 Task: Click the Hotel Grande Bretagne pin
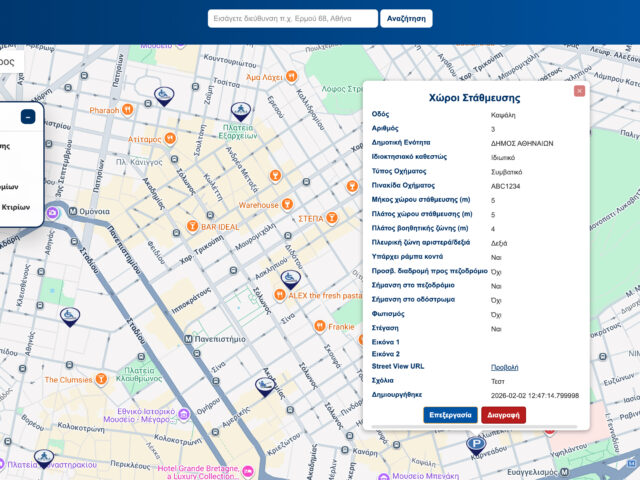point(247,472)
